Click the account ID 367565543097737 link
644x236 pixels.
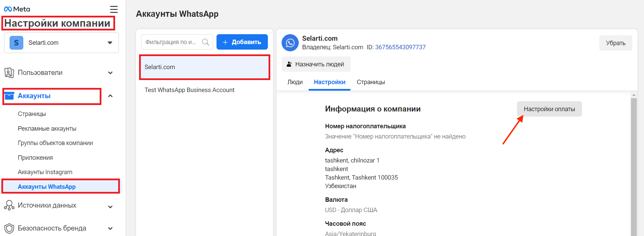click(400, 47)
